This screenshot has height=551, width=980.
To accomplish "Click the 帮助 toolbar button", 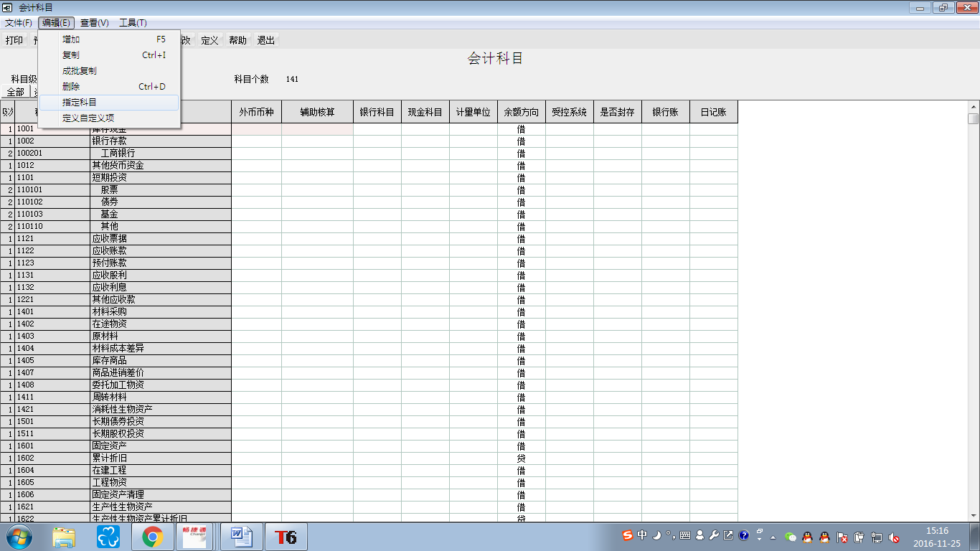I will 237,40.
